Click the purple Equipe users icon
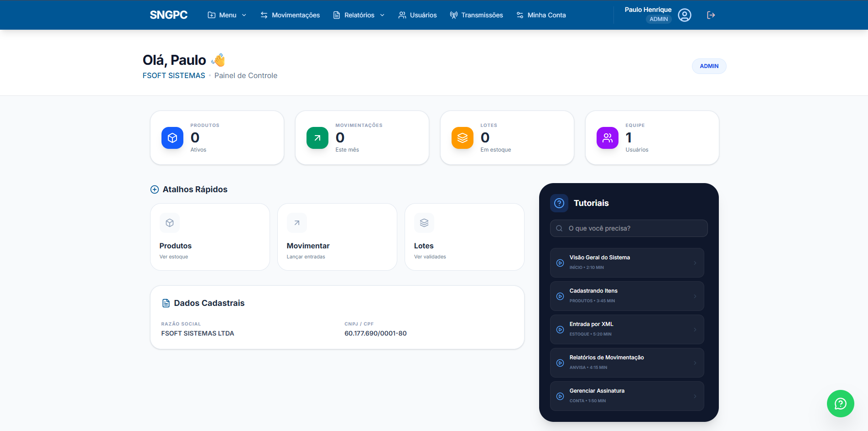Viewport: 868px width, 431px height. (608, 138)
